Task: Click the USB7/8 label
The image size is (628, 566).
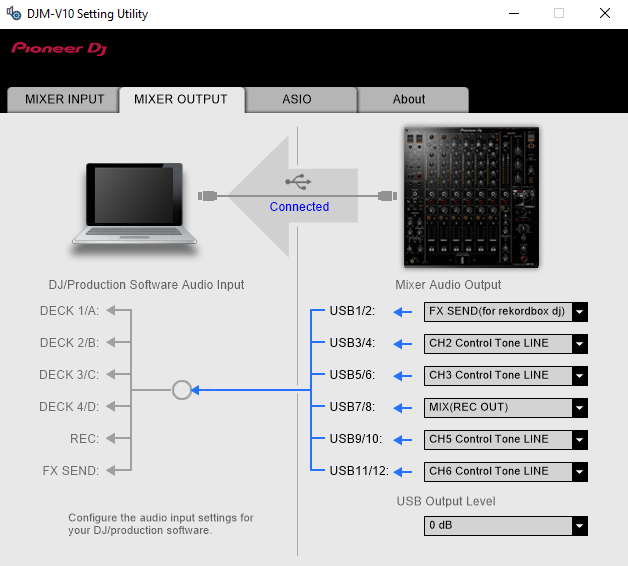Action: [x=352, y=407]
